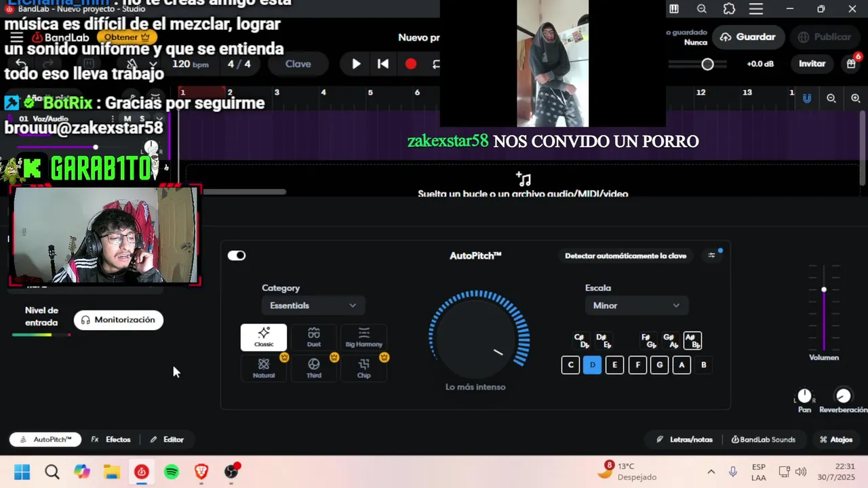This screenshot has height=488, width=868.
Task: Toggle the C#/Db note key
Action: (x=581, y=340)
